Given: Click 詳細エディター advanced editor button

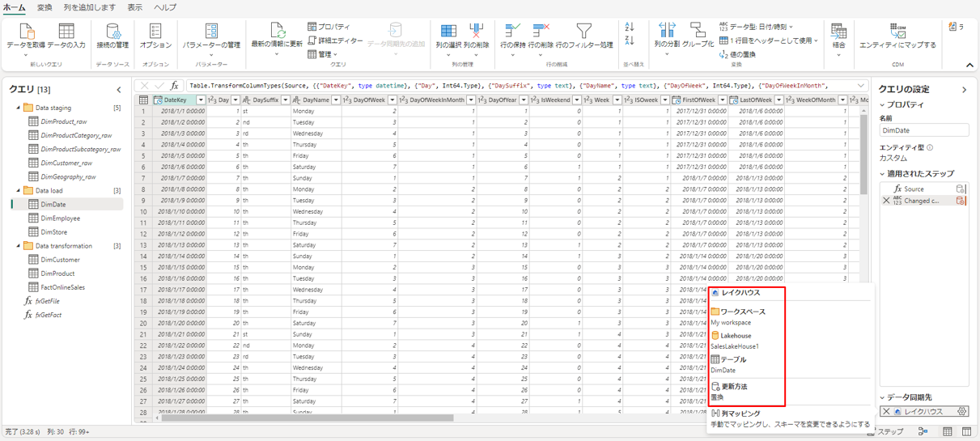Looking at the screenshot, I should 335,40.
